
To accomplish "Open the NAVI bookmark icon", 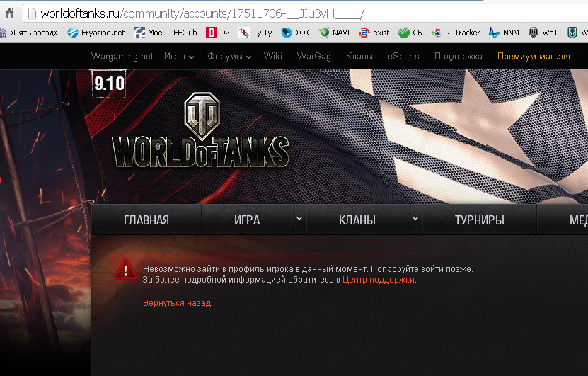I will [324, 33].
